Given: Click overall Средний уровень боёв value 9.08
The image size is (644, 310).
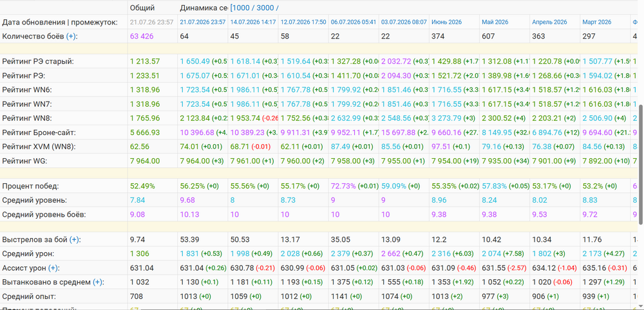Looking at the screenshot, I should click(137, 215).
